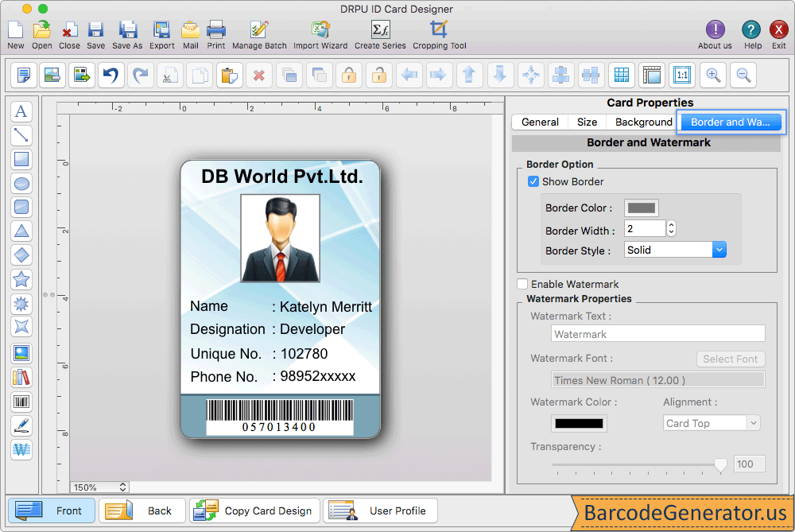Switch to the General tab

point(540,122)
